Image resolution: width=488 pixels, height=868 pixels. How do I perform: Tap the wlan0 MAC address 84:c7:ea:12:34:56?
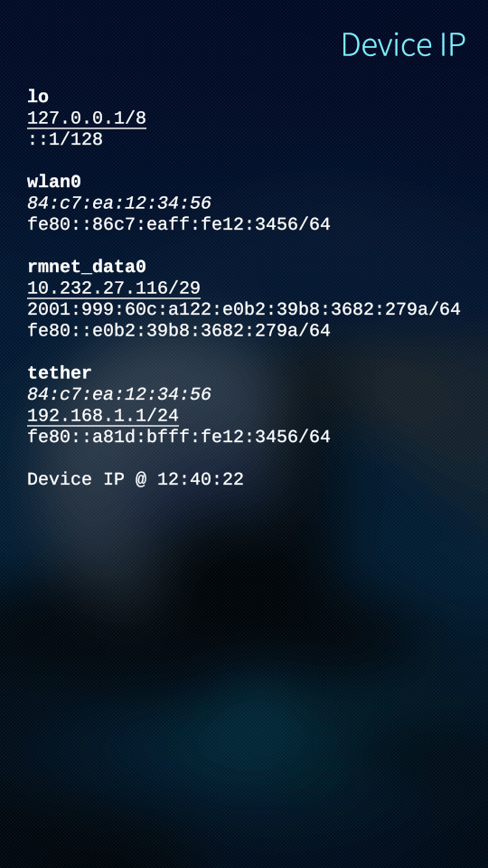click(119, 203)
